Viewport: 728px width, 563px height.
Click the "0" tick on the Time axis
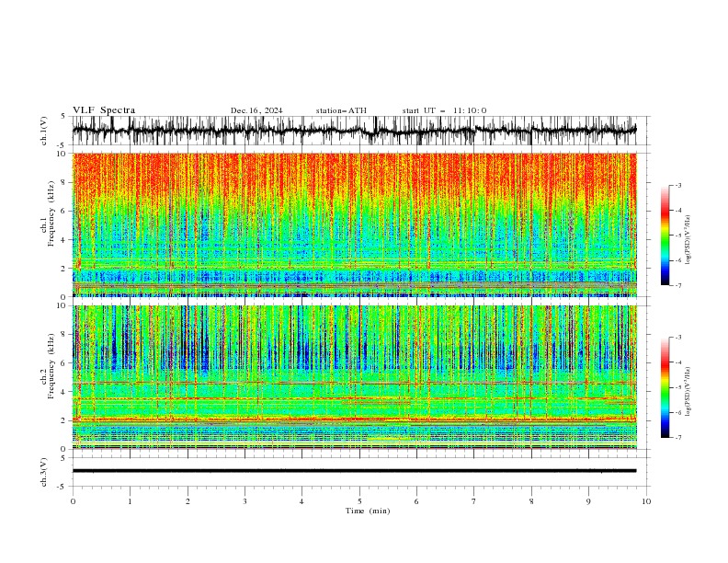(x=73, y=501)
